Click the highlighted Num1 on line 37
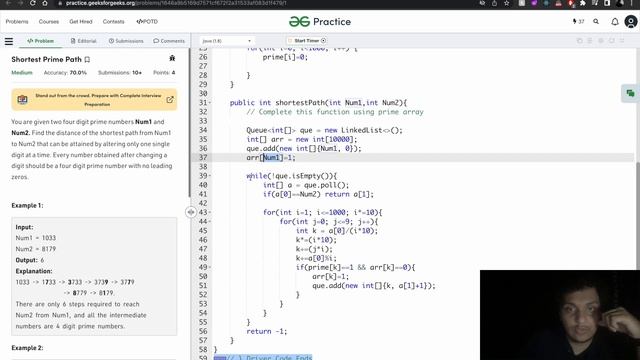Viewport: 640px width, 360px height. tap(271, 158)
